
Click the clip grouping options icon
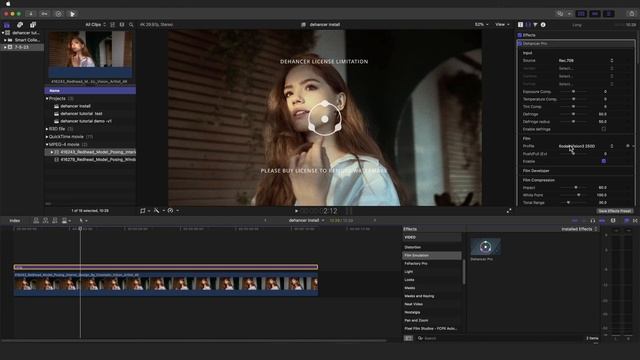pyautogui.click(x=113, y=25)
